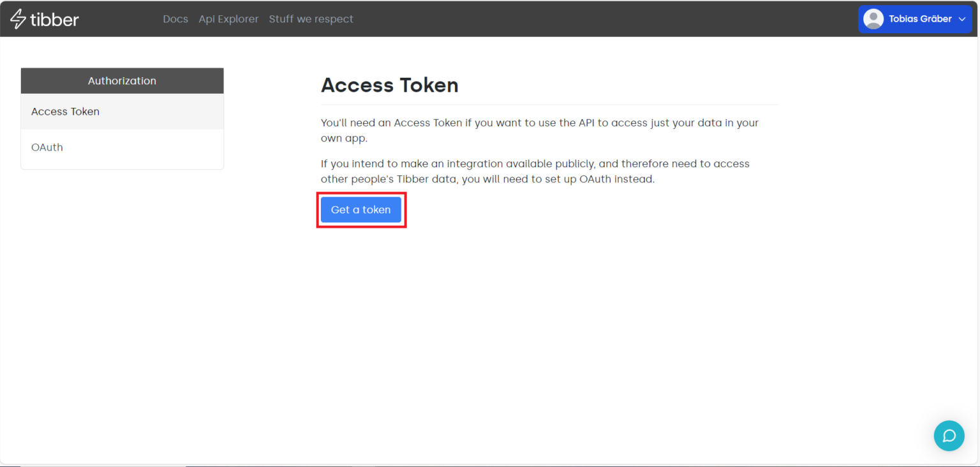Screen dimensions: 980x467
Task: Click the Tobias Gräber account name
Action: coord(920,19)
